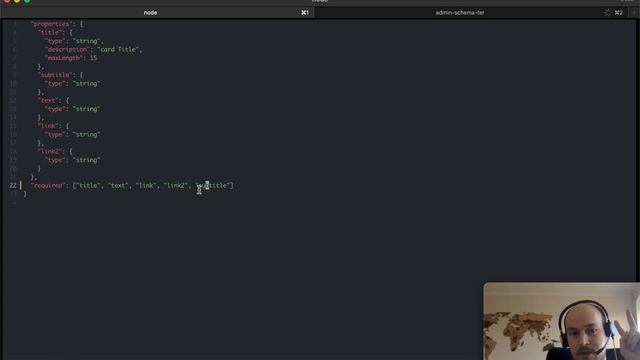Click the "maxLength" key
Screen dimensions: 640x360
click(x=63, y=58)
